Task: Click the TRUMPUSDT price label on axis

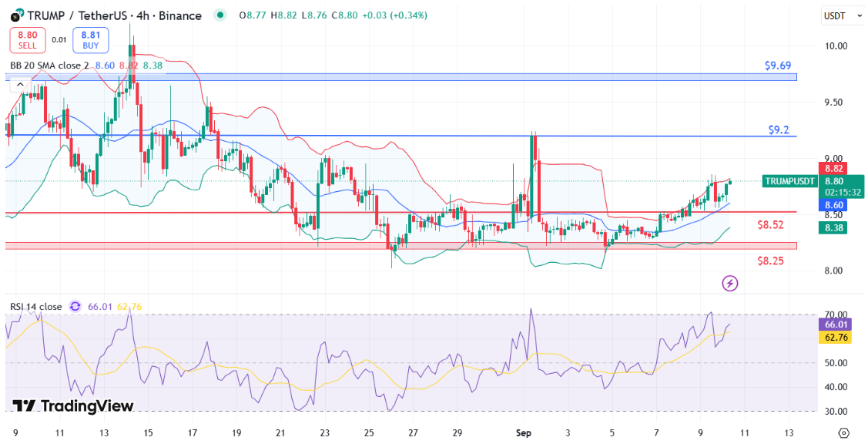Action: 789,181
